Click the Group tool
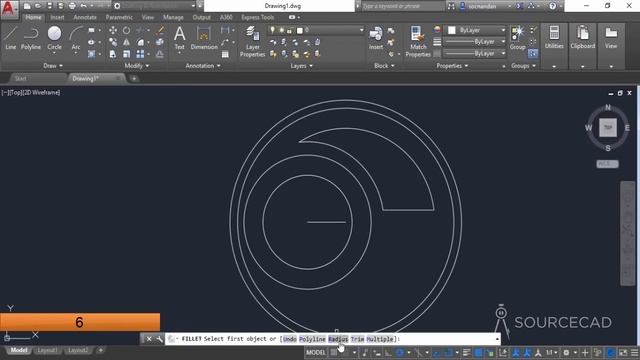This screenshot has width=640, height=360. pyautogui.click(x=518, y=38)
